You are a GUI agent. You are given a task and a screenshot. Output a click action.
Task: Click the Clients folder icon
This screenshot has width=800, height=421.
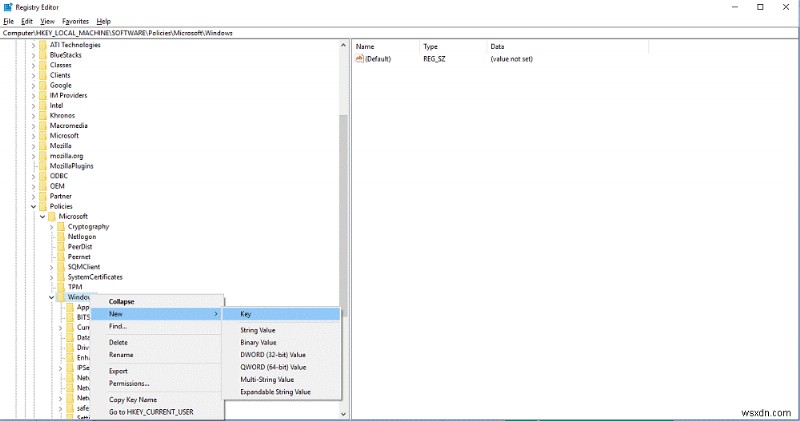click(x=43, y=75)
